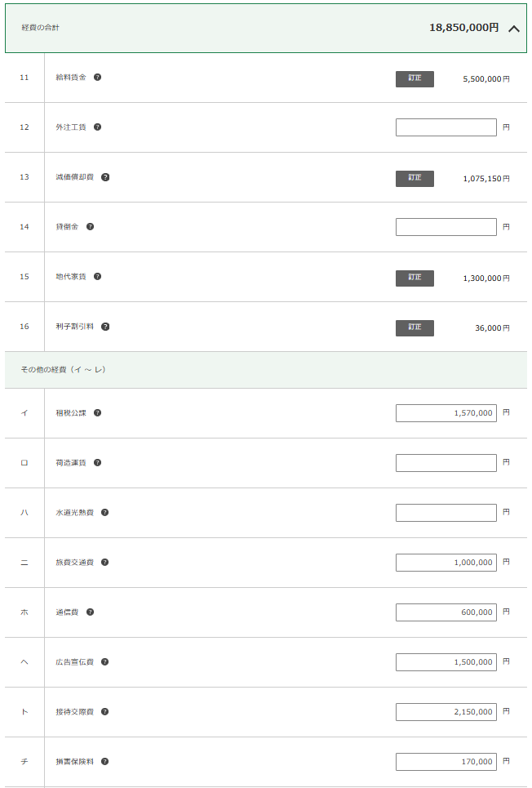Show help for 利子割引料
Viewport: 532px width, 788px height.
[x=105, y=327]
